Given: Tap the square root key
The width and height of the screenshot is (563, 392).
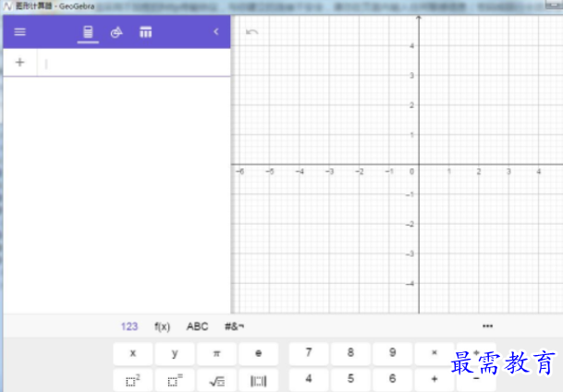Looking at the screenshot, I should pyautogui.click(x=216, y=380).
